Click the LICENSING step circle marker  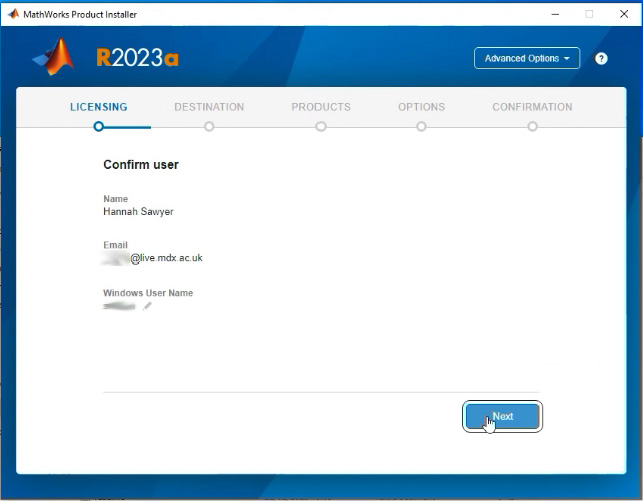(98, 126)
